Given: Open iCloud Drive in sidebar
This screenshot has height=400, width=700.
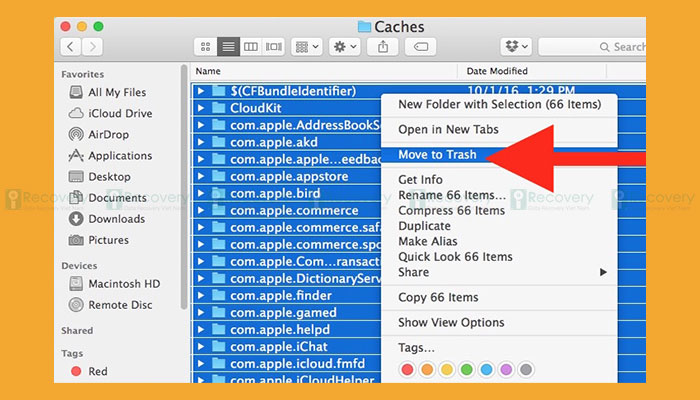Looking at the screenshot, I should (111, 113).
